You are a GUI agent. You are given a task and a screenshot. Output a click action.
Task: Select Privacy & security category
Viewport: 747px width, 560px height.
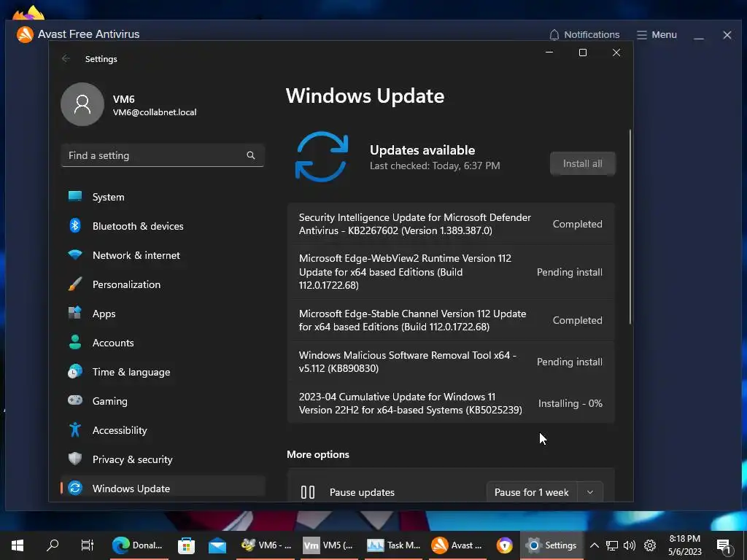163,459
